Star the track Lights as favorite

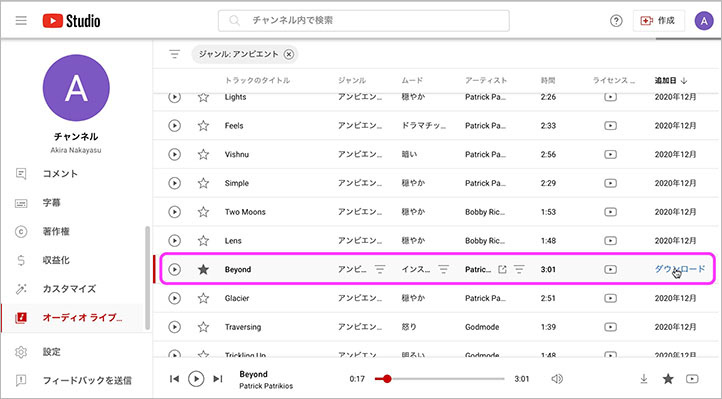coord(203,97)
